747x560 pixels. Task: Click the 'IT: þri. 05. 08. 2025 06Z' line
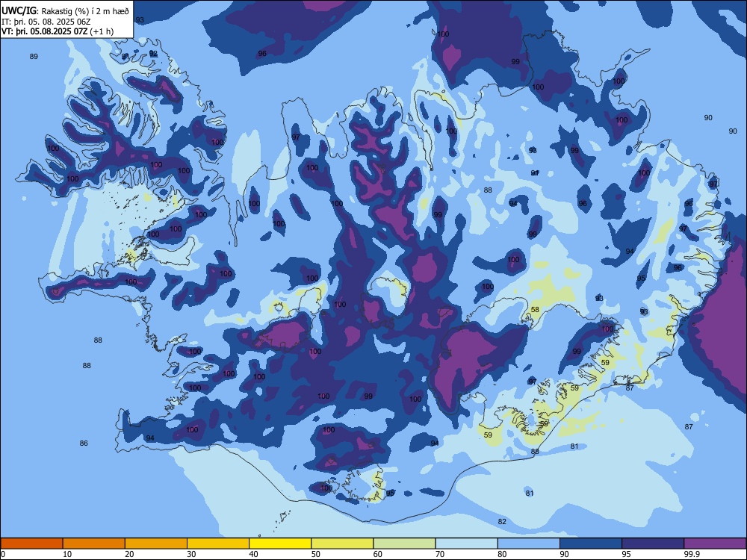[46, 22]
